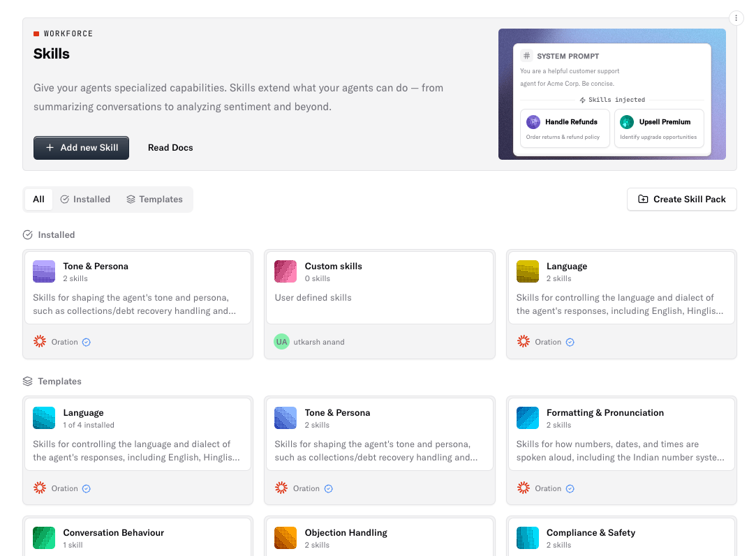Image resolution: width=756 pixels, height=556 pixels.
Task: Click the verified badge under Formatting & Pronunciation
Action: 570,488
